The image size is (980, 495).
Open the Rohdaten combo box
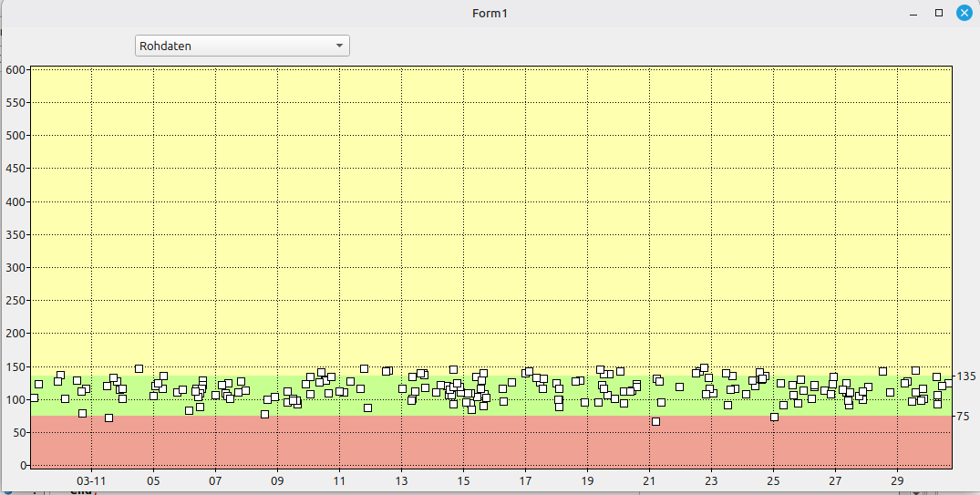point(242,46)
